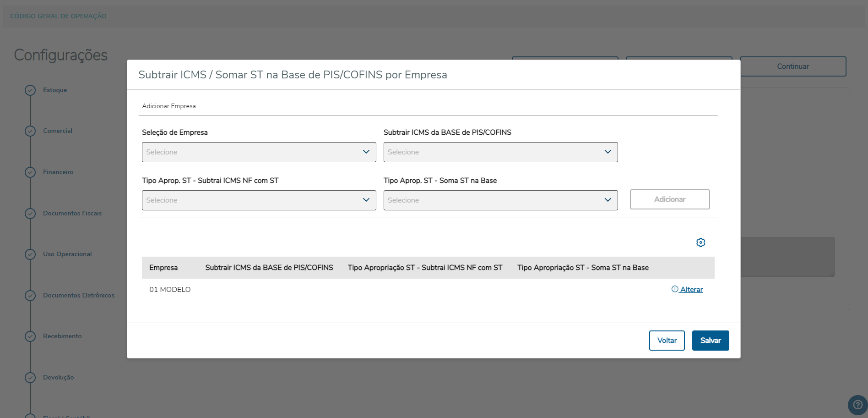Click the help question mark icon
This screenshot has height=418, width=868.
click(x=857, y=405)
